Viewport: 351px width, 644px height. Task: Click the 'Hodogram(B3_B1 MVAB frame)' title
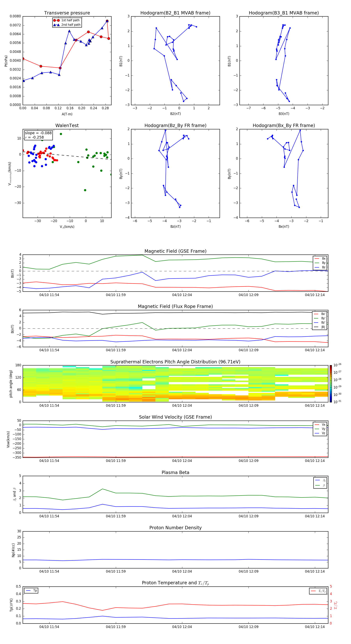click(284, 13)
